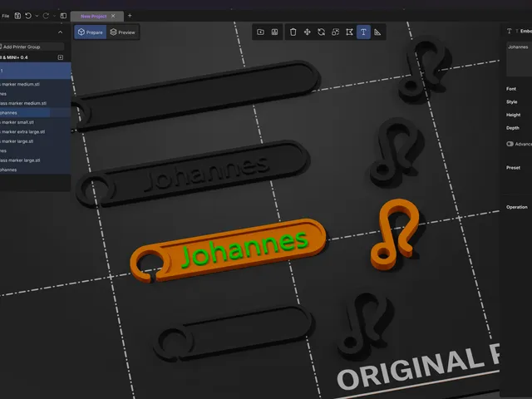Viewport: 532px width, 399px height.
Task: Select 'marker large.stl' row above 'nes'
Action: (x=35, y=141)
